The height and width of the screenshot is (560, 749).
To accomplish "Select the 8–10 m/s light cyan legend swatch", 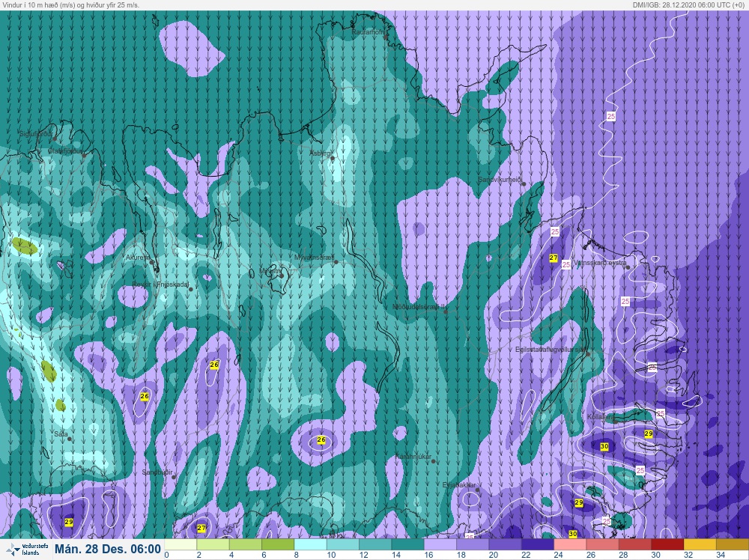I will pos(310,544).
